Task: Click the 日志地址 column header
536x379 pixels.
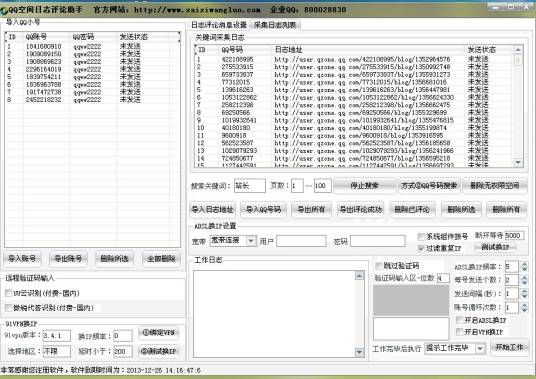Action: [x=369, y=50]
